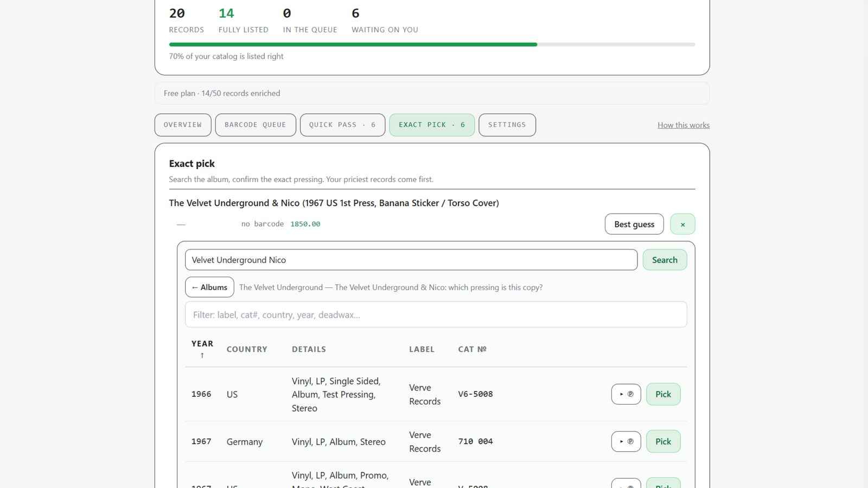Click the Free plan 14/50 records enriched banner

pyautogui.click(x=432, y=93)
